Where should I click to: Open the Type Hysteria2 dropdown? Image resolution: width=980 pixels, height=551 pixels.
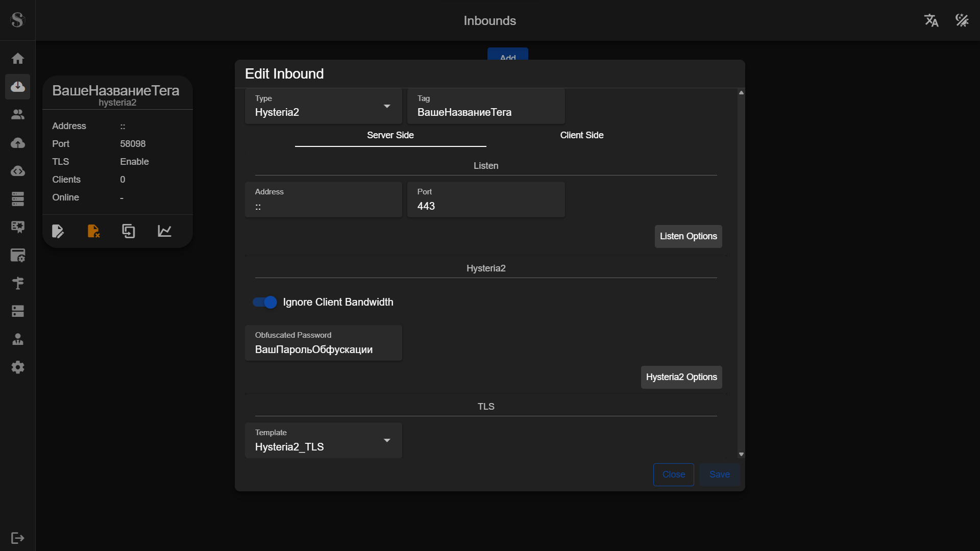323,106
